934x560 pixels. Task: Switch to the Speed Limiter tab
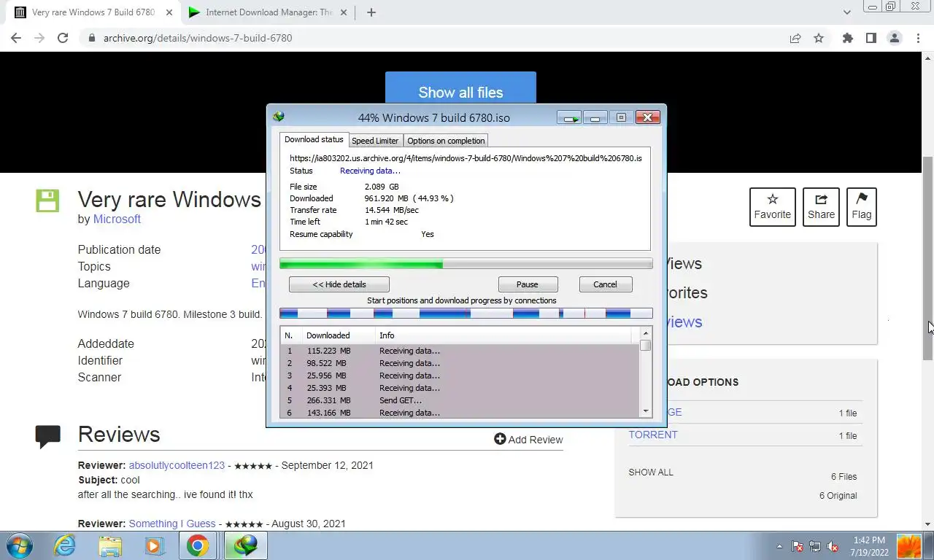(375, 141)
